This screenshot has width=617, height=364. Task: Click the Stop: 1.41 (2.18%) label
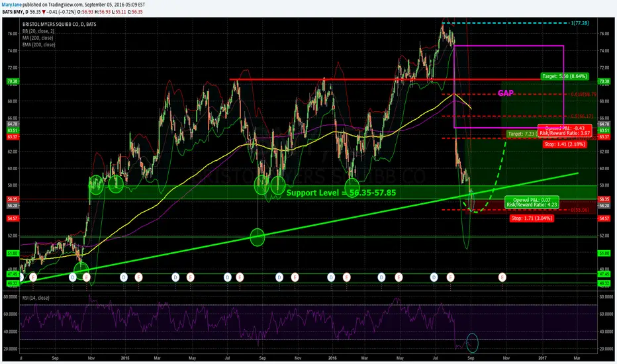coord(565,144)
